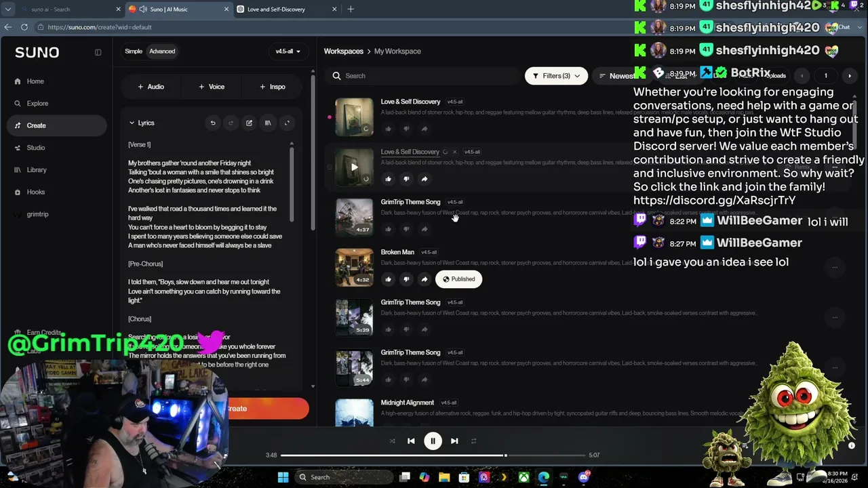Go back in browser history
This screenshot has width=868, height=488.
tap(8, 27)
